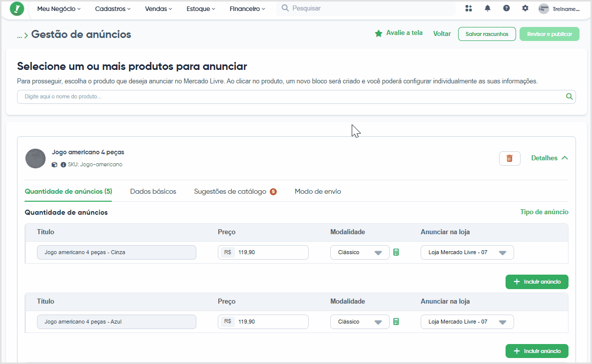The width and height of the screenshot is (592, 364).
Task: Open the Modalidade dropdown for the Azul listing
Action: click(360, 322)
